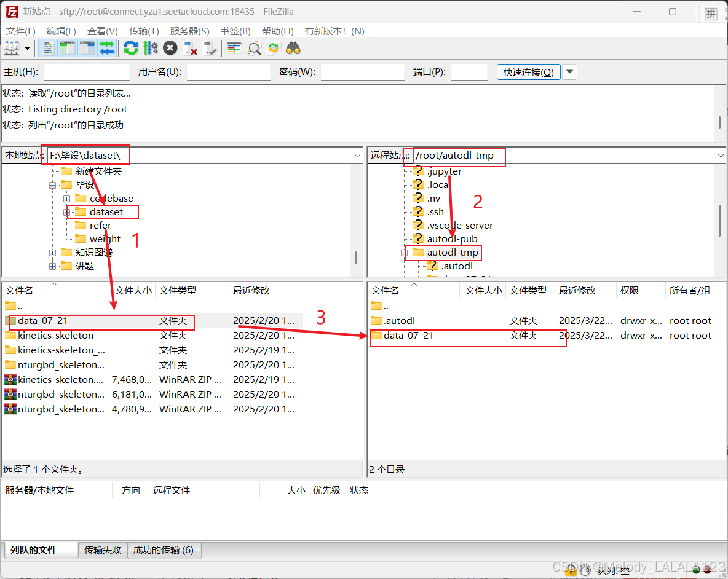
Task: Select the remote data_07_21 folder row
Action: [543, 336]
